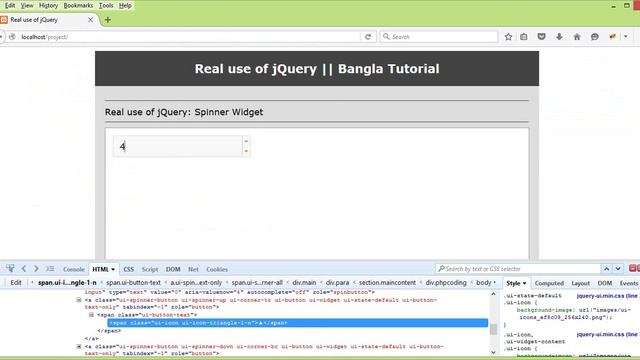Switch to the Events side panel
The image size is (640, 360).
628,283
